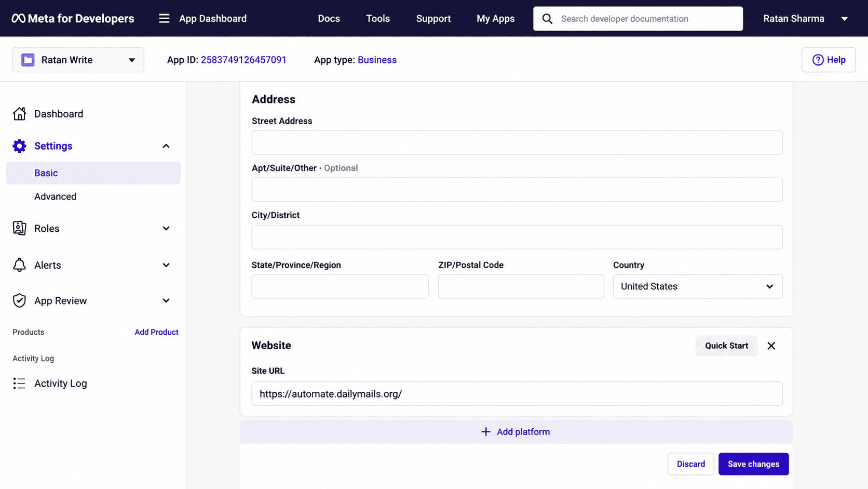The image size is (868, 489).
Task: Click the App Review shield icon
Action: click(19, 300)
